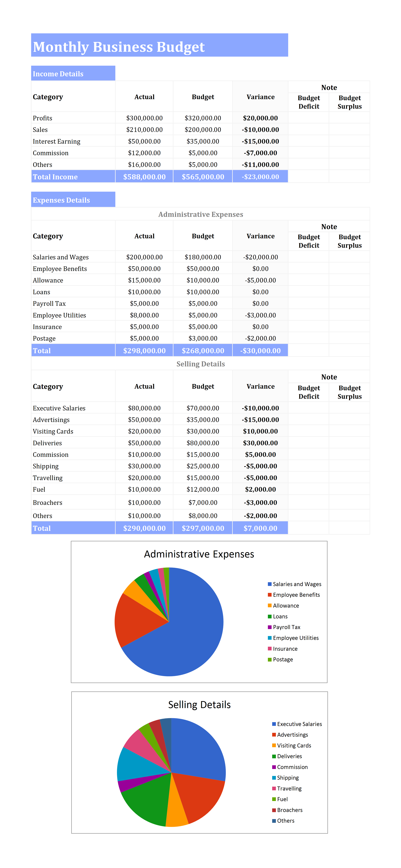This screenshot has height=868, width=401.
Task: Click Total Income variance -$23,000.00
Action: [x=260, y=177]
